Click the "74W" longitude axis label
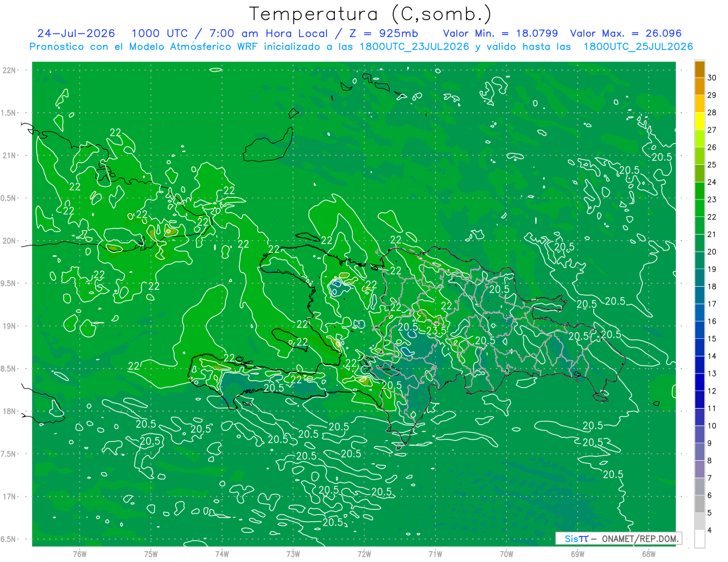Viewport: 728px width, 562px height. point(222,553)
